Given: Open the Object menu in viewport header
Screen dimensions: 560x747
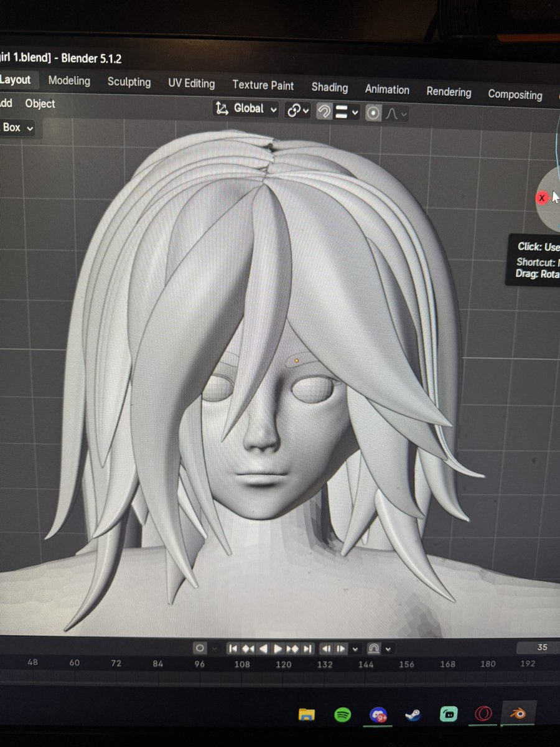Looking at the screenshot, I should 40,104.
